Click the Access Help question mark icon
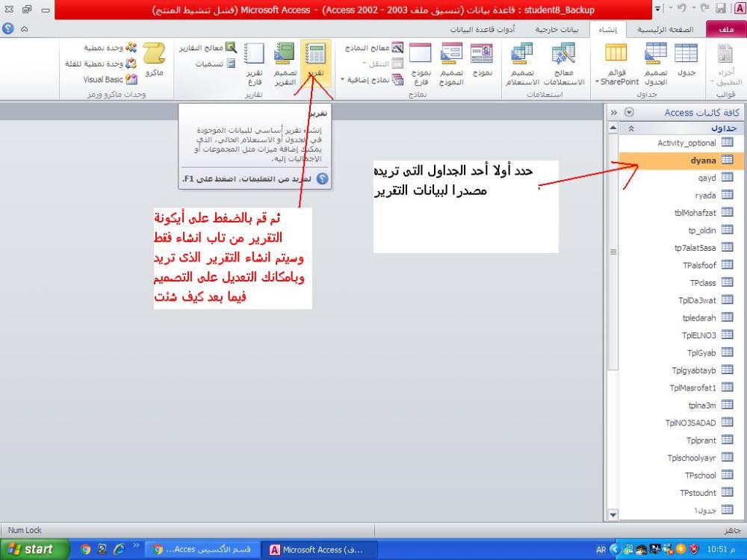747x560 pixels. 8,29
